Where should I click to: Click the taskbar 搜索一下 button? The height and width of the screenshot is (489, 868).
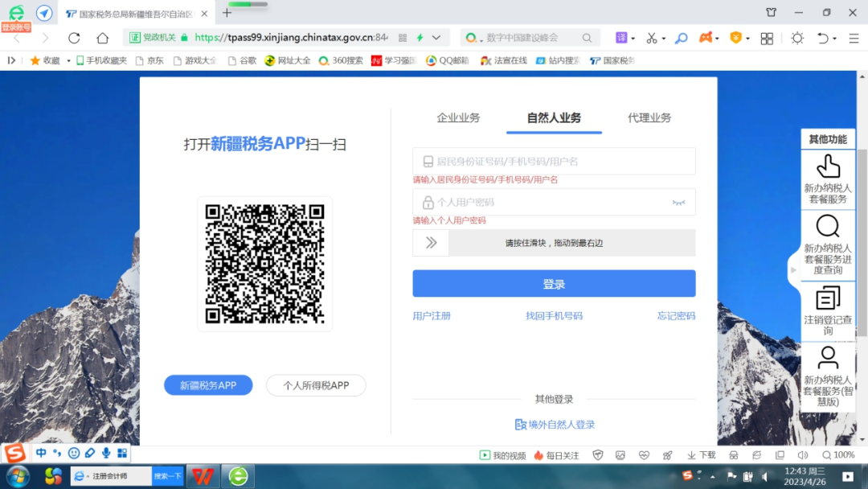[168, 476]
